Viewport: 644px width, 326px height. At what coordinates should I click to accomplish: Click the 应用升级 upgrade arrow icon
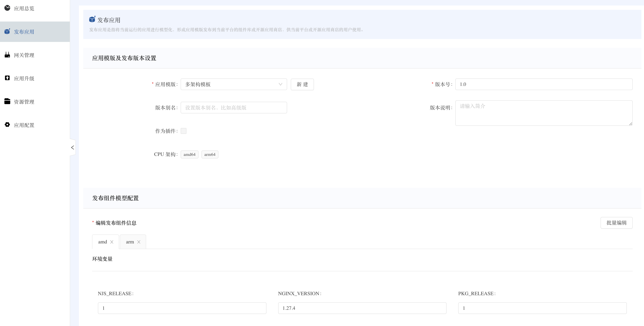pyautogui.click(x=7, y=78)
